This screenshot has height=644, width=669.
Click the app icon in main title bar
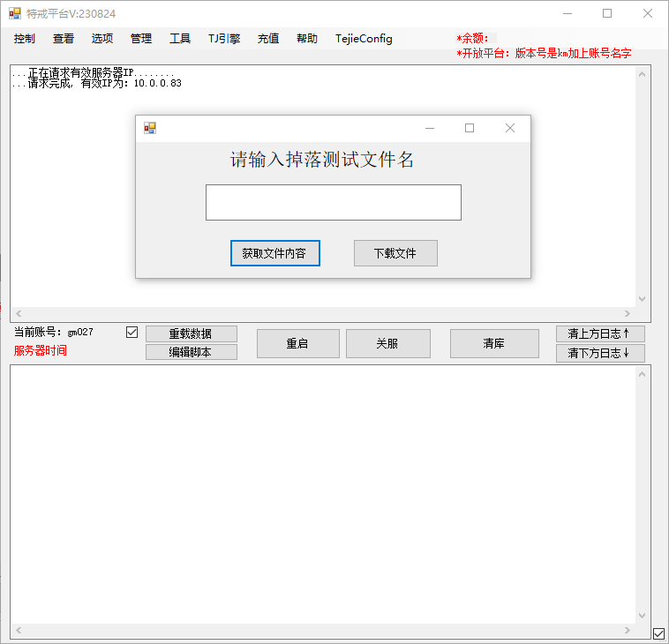click(x=15, y=13)
